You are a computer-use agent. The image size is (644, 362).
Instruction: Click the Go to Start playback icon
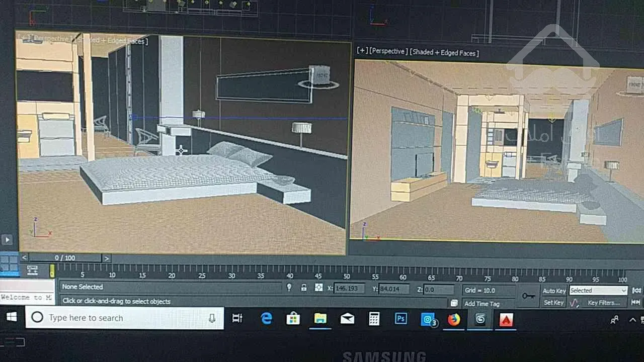[x=636, y=291]
